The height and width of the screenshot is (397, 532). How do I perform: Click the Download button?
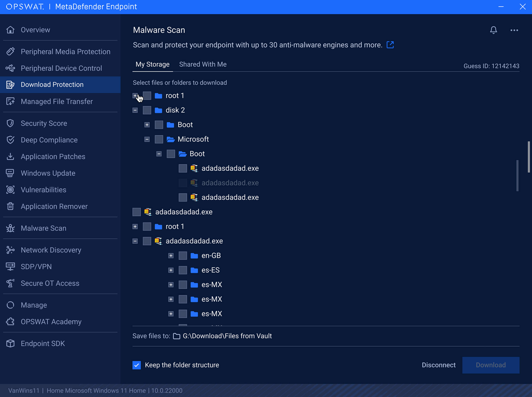tap(490, 365)
